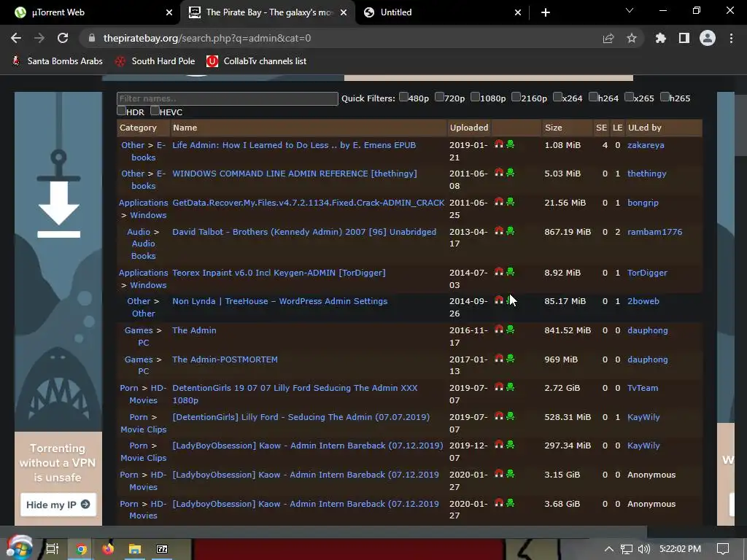
Task: Open Firefox from the taskbar
Action: tap(108, 549)
